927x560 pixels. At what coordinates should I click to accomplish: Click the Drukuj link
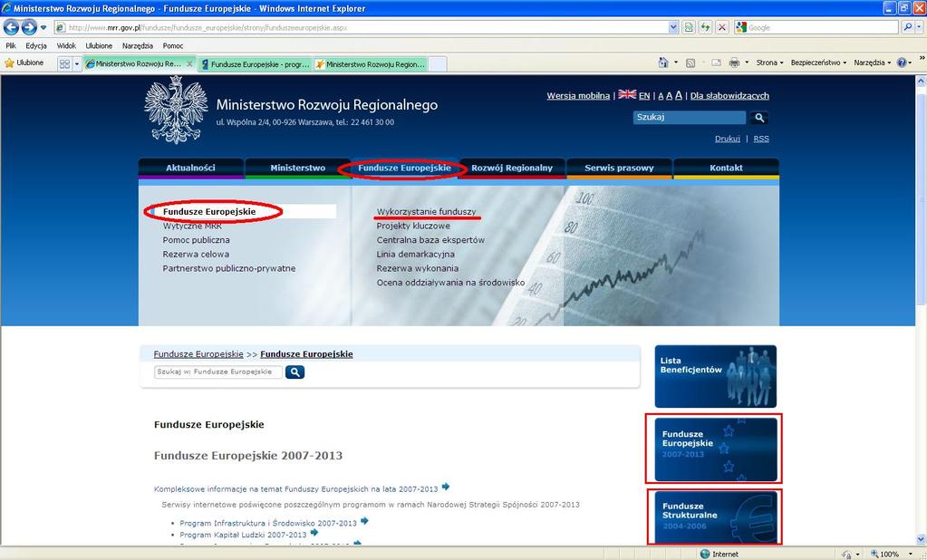coord(727,139)
